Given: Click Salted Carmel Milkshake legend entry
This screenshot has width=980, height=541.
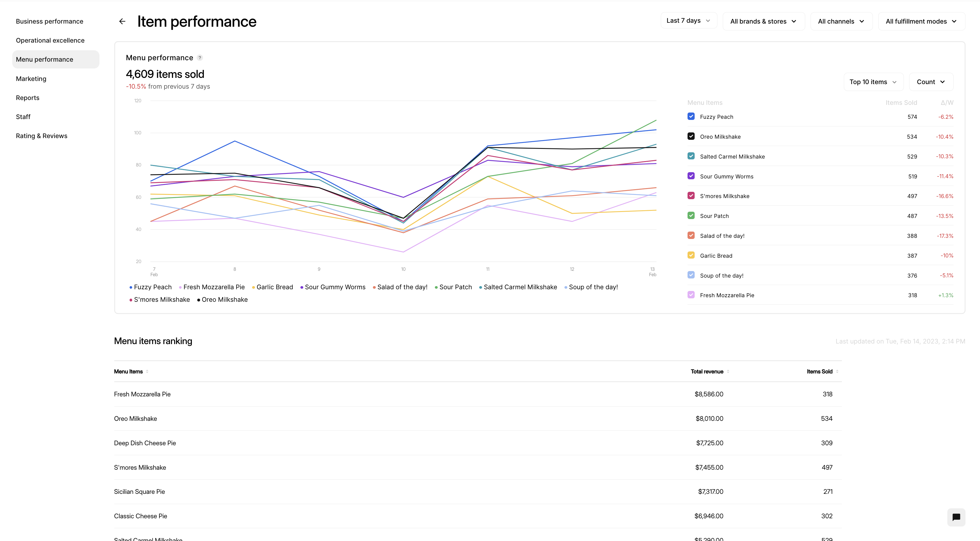Looking at the screenshot, I should (x=518, y=287).
